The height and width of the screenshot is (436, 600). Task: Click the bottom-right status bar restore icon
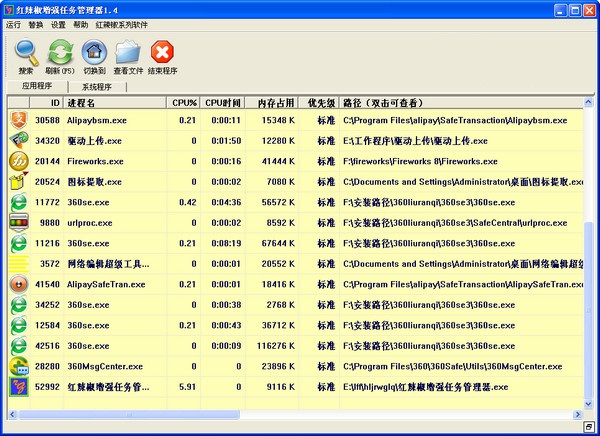pyautogui.click(x=589, y=427)
